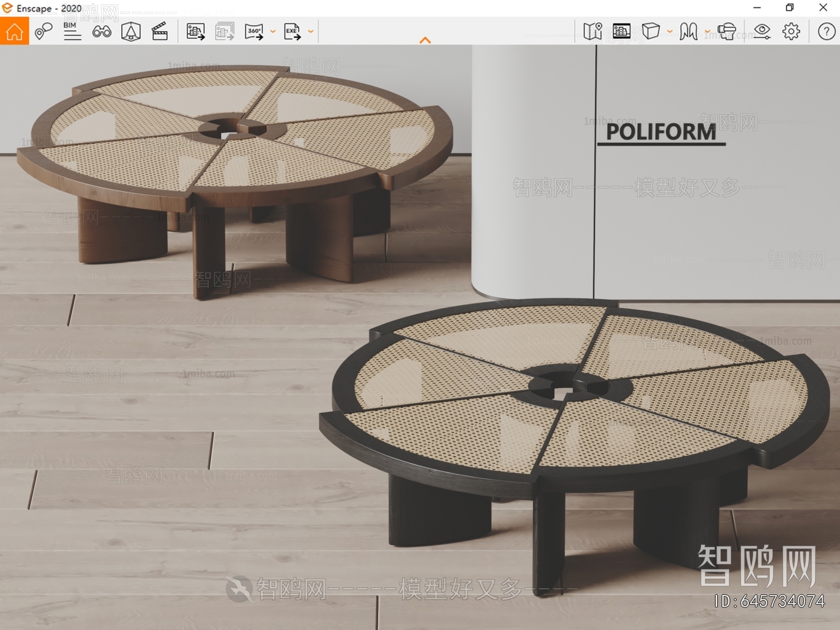The image size is (840, 630).
Task: Collapse the toolbar with the orange chevron
Action: (425, 40)
